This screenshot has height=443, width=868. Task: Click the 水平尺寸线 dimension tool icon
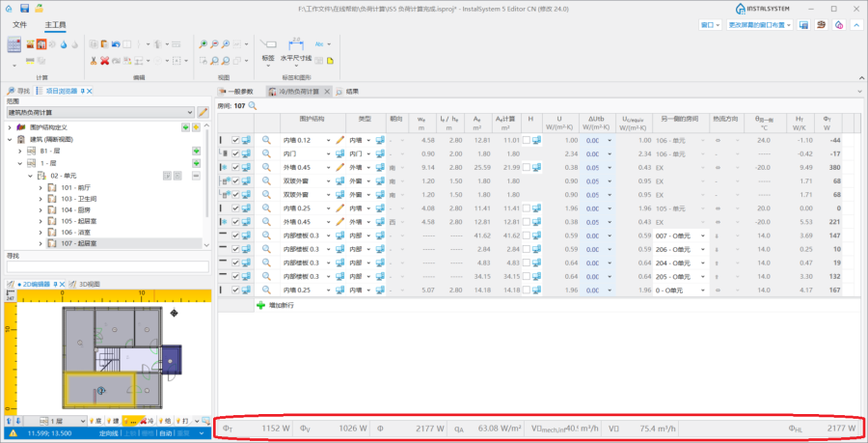click(x=296, y=43)
